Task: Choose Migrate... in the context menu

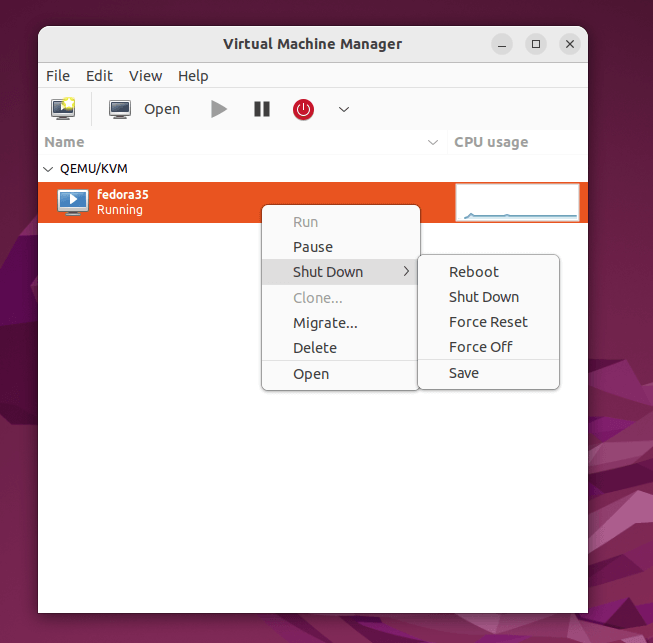Action: coord(340,323)
